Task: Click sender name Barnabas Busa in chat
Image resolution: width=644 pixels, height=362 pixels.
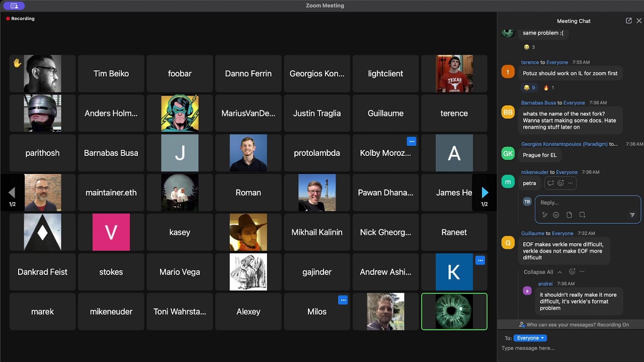Action: (x=538, y=103)
